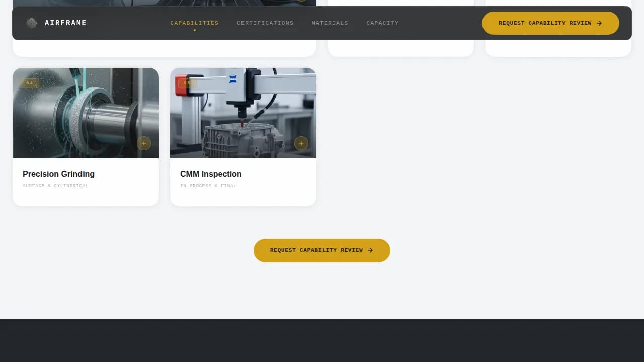
Task: Click the CMM machine photo thumbnail
Action: point(243,113)
